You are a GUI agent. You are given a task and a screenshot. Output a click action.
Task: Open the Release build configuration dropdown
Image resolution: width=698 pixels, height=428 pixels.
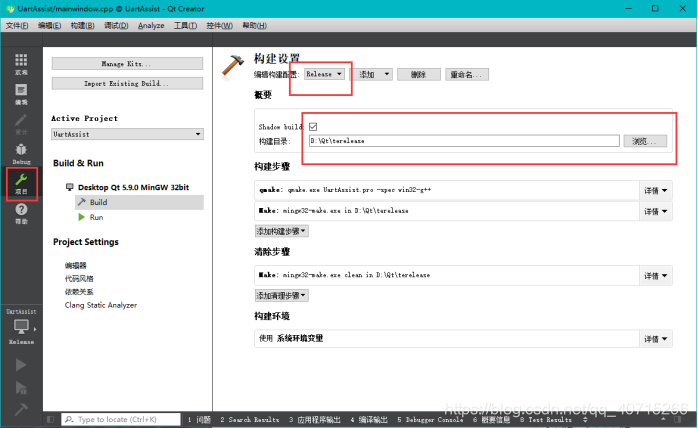pos(324,74)
